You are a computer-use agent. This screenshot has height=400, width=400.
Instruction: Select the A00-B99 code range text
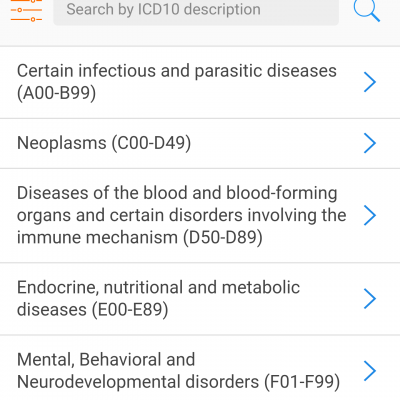(56, 93)
